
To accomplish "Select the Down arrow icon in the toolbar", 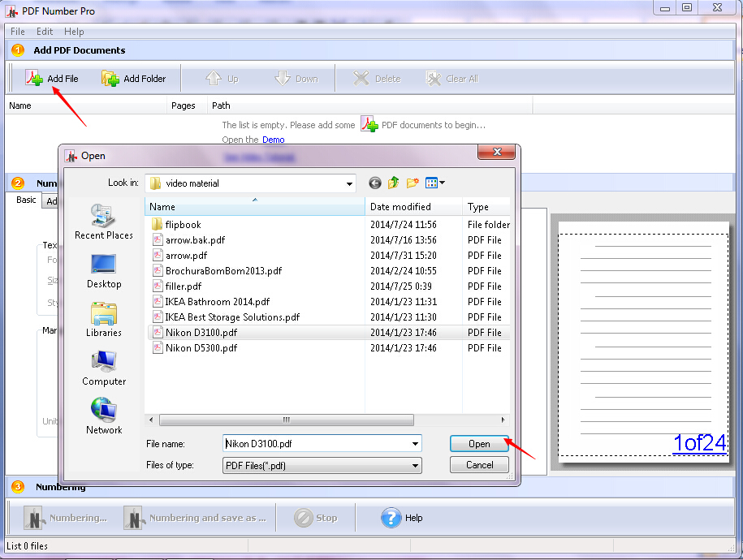I will click(279, 78).
